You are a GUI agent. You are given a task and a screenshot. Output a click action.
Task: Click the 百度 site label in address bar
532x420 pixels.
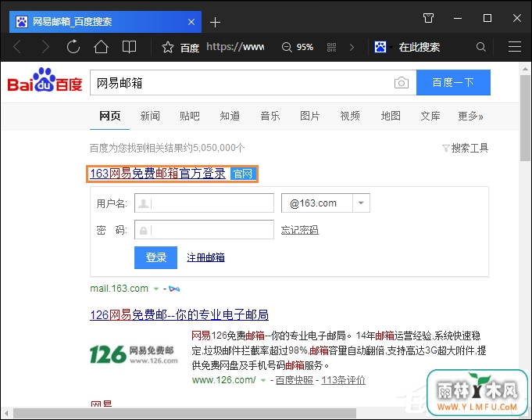(x=189, y=48)
